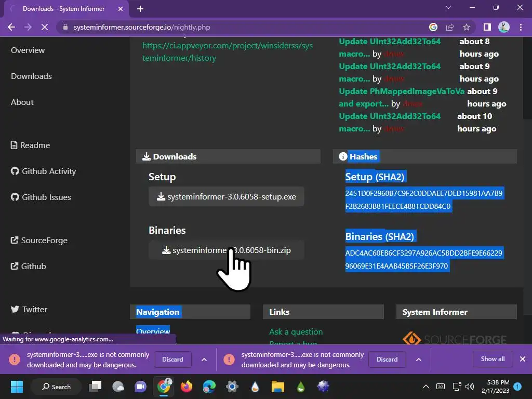Open the gear settings taskbar app
The image size is (532, 399).
(x=232, y=387)
